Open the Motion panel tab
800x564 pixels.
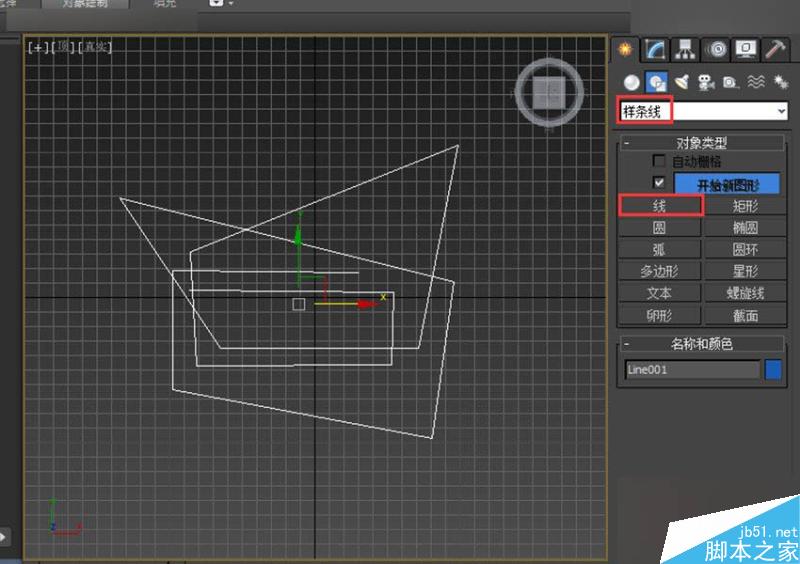tap(717, 50)
